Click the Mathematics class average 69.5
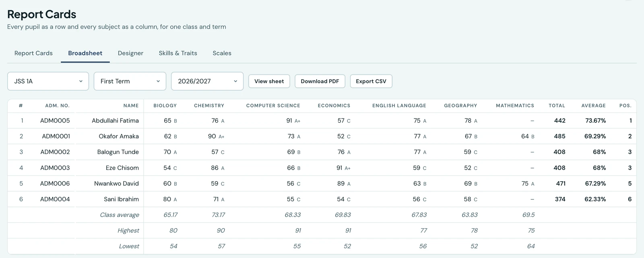The image size is (644, 258). click(528, 215)
